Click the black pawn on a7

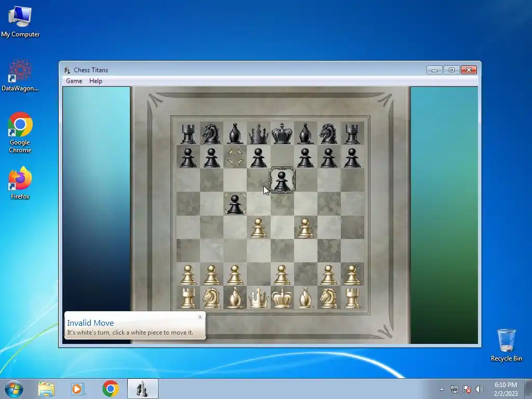click(188, 157)
